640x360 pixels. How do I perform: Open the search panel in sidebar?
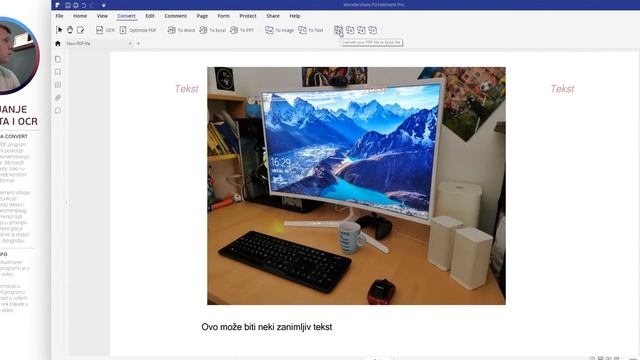[58, 111]
